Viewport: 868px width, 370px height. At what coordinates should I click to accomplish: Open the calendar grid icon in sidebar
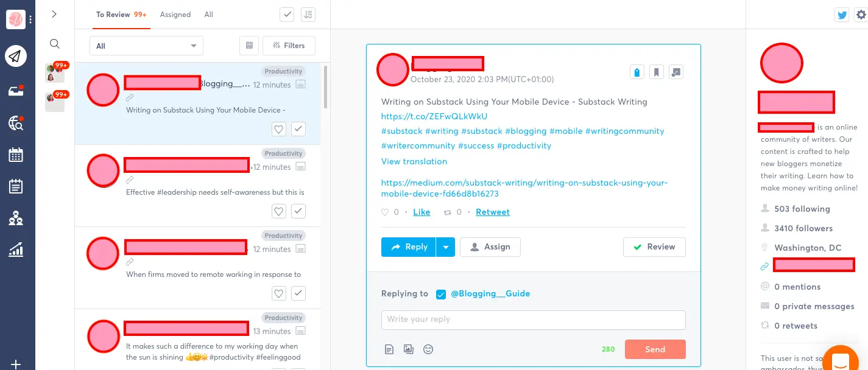(16, 155)
